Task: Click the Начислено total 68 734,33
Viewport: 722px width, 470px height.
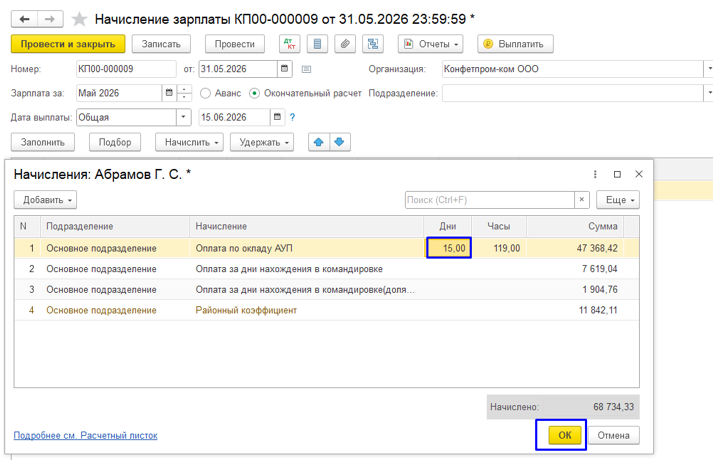Action: click(x=613, y=407)
